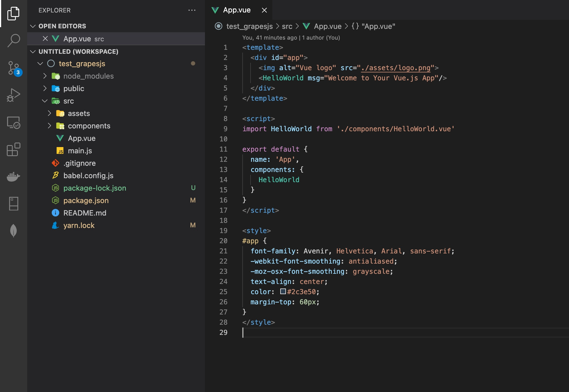Open main.js file

(x=116, y=151)
